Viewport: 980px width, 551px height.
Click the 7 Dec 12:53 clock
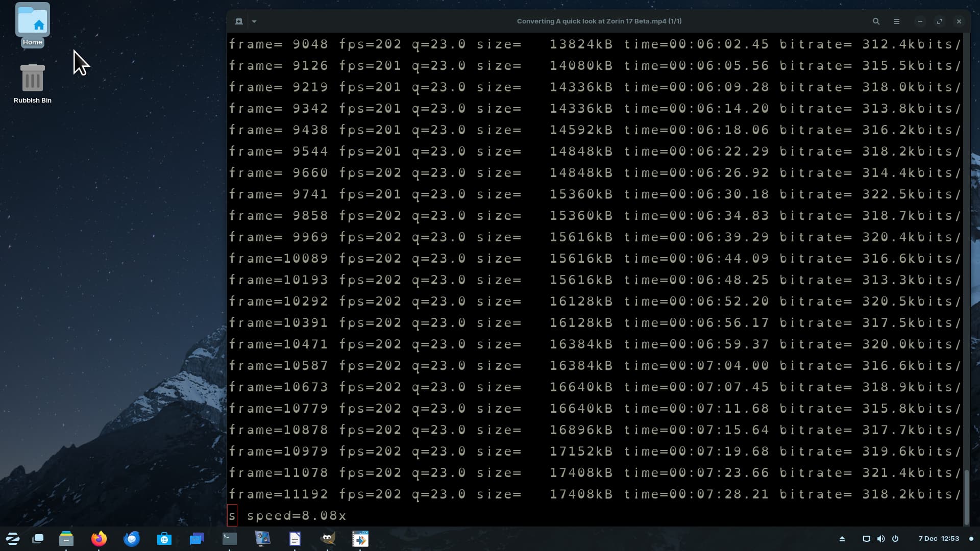coord(939,539)
